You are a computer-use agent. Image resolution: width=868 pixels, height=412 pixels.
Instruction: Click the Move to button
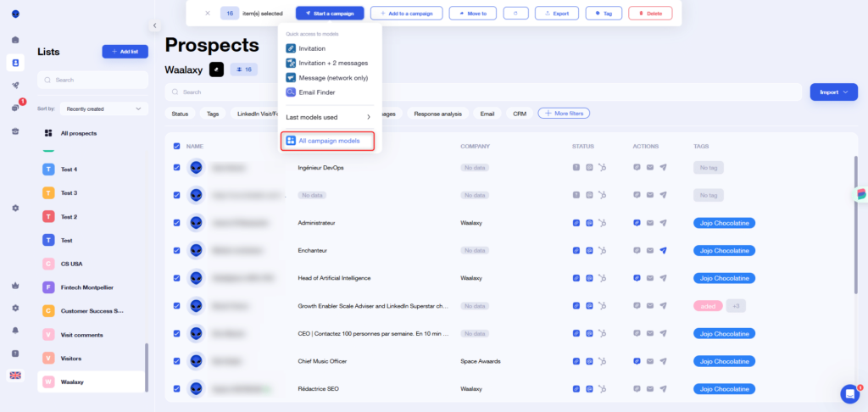(x=472, y=14)
